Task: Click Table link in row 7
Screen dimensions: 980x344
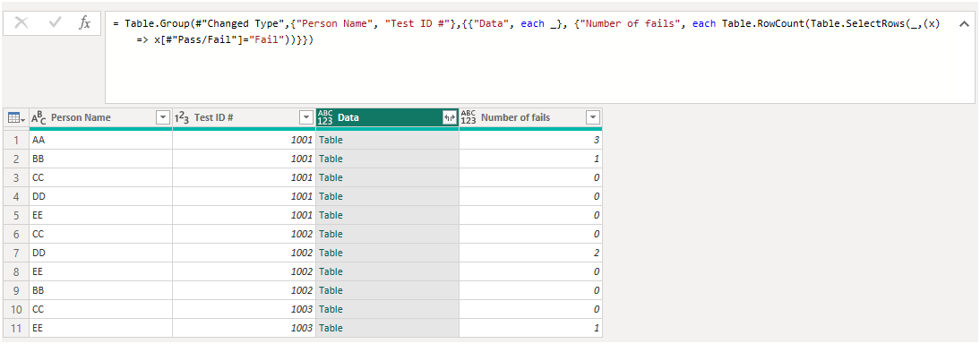Action: point(331,253)
